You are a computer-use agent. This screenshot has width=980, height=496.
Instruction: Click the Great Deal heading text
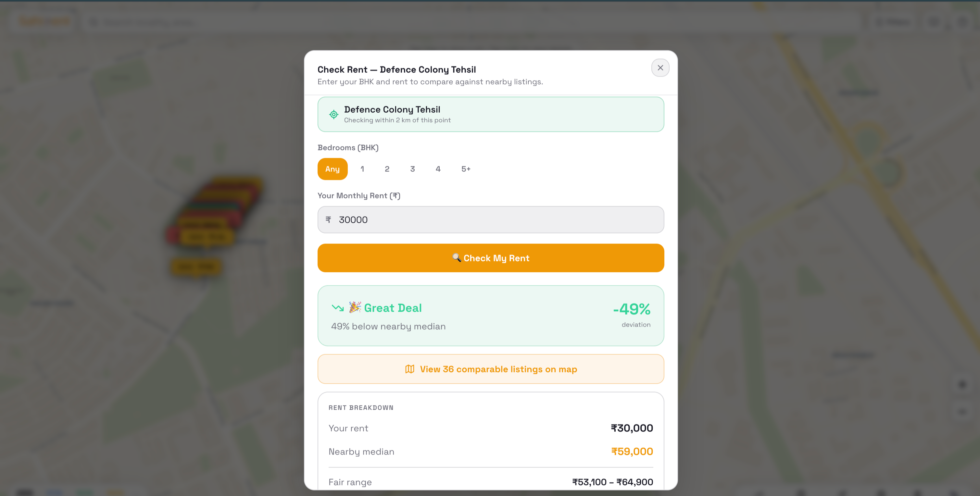click(x=393, y=308)
